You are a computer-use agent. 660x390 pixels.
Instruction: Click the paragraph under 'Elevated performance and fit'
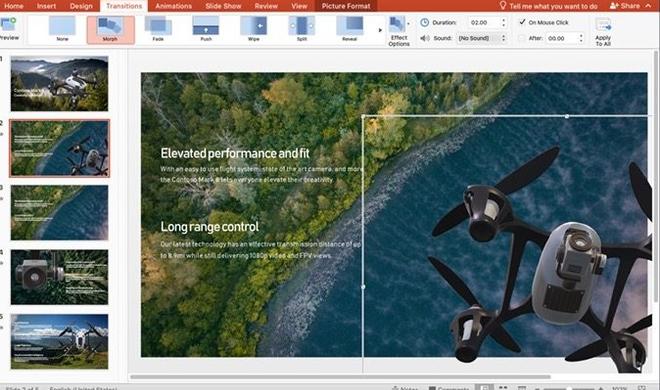(261, 174)
